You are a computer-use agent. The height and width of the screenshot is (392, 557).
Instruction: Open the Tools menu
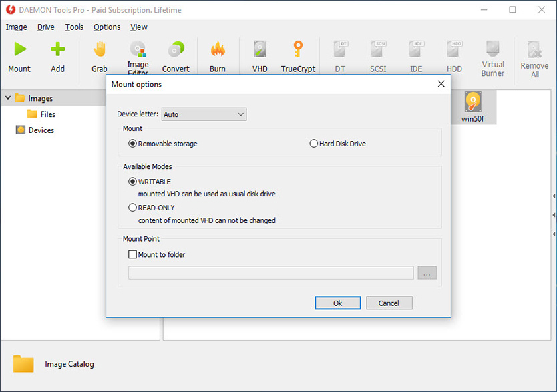tap(74, 27)
